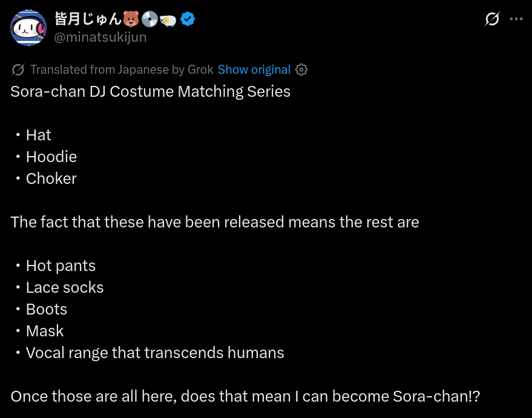
Task: Click the small Grok logo beside translation notice
Action: [x=18, y=70]
